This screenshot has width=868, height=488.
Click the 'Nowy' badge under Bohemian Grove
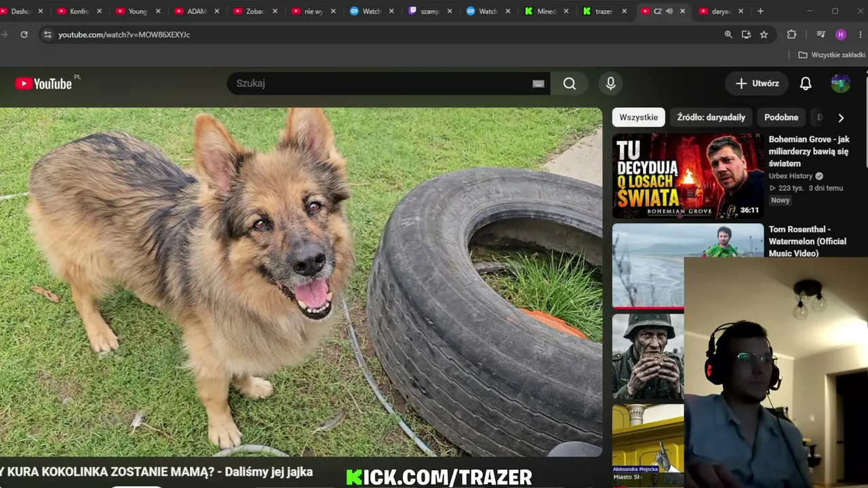coord(780,201)
